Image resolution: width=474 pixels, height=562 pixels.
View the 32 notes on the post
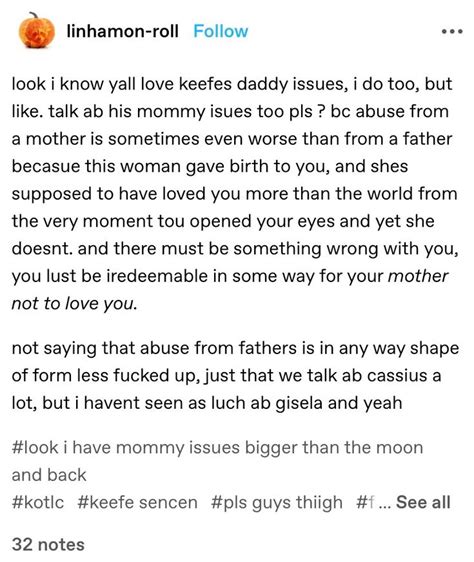coord(48,544)
